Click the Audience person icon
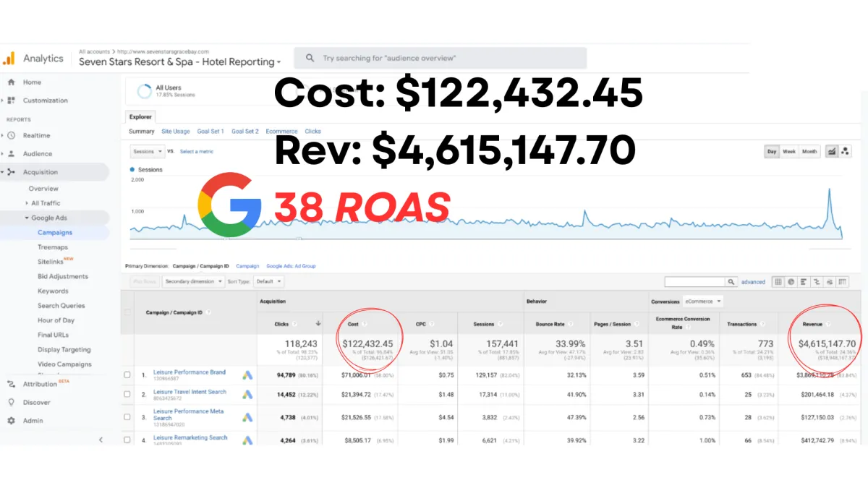Screen dimensions: 868x488 coord(12,153)
